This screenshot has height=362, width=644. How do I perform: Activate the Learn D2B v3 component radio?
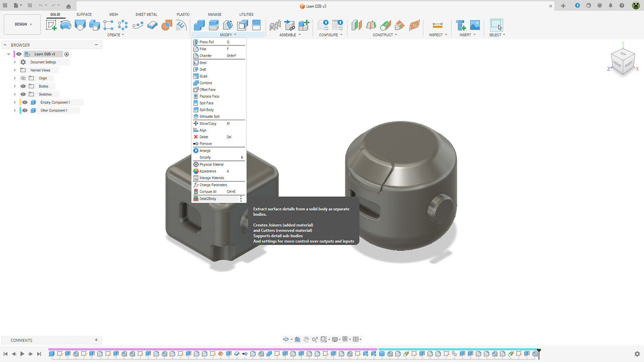[67, 54]
